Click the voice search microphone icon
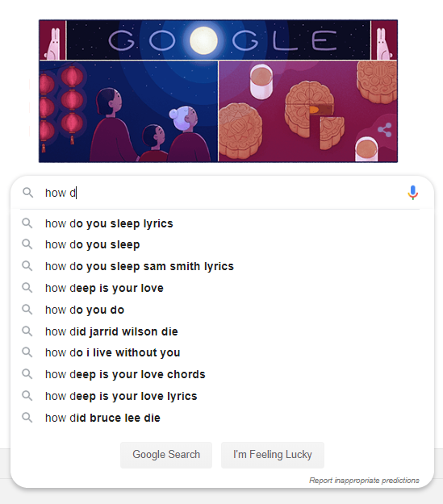Screen dimensions: 443x504 [x=413, y=193]
